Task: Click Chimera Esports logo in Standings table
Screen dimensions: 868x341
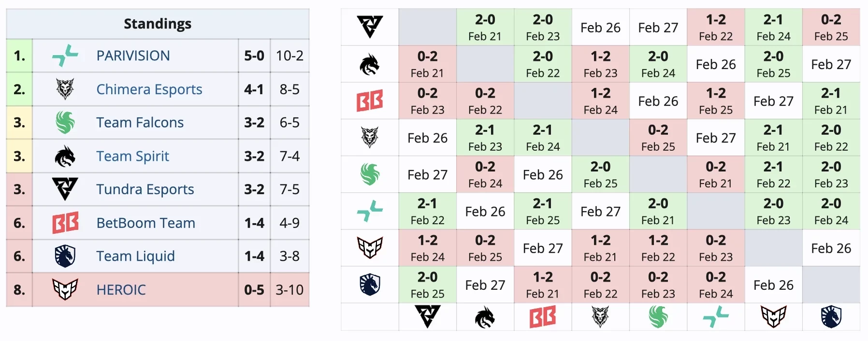Action: tap(65, 89)
